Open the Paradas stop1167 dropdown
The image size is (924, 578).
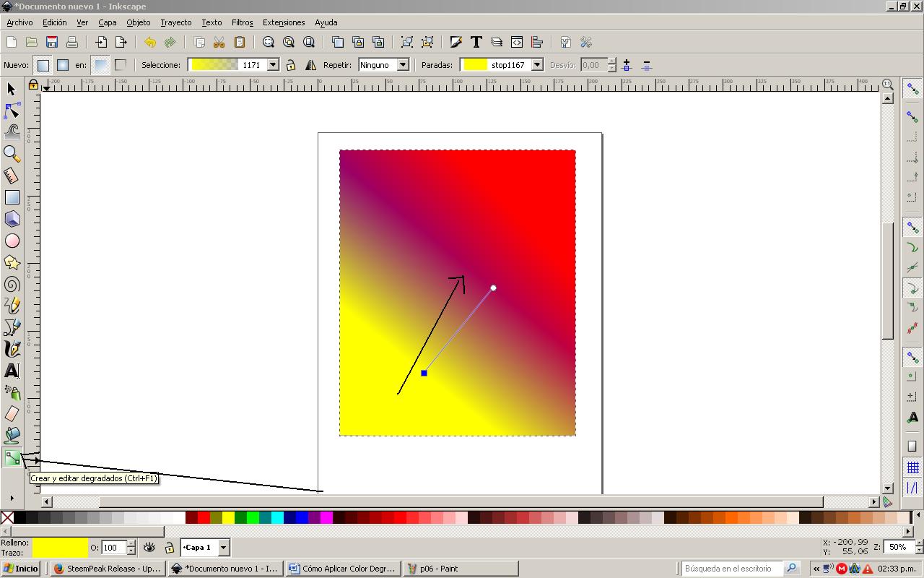click(537, 65)
